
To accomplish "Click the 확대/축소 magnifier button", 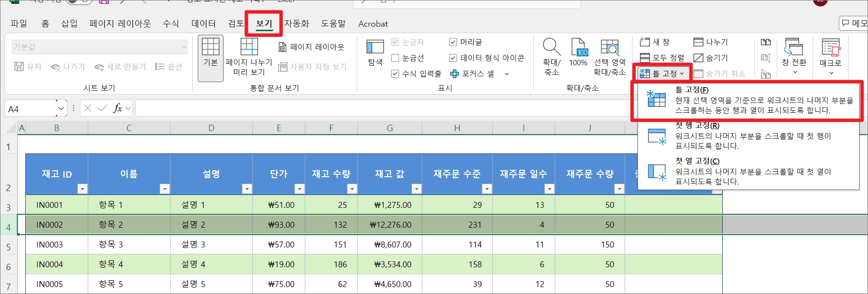I will tap(551, 57).
